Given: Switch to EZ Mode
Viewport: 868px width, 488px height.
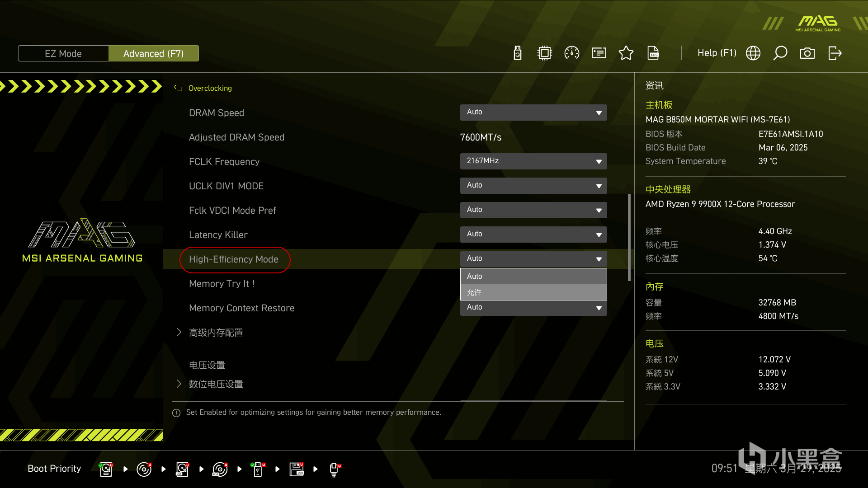Looking at the screenshot, I should click(63, 53).
